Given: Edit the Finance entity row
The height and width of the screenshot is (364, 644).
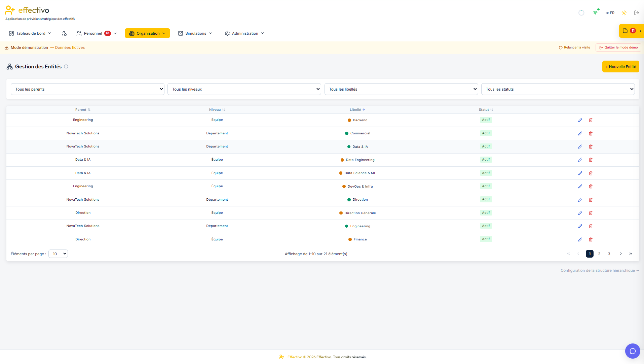Looking at the screenshot, I should coord(580,239).
